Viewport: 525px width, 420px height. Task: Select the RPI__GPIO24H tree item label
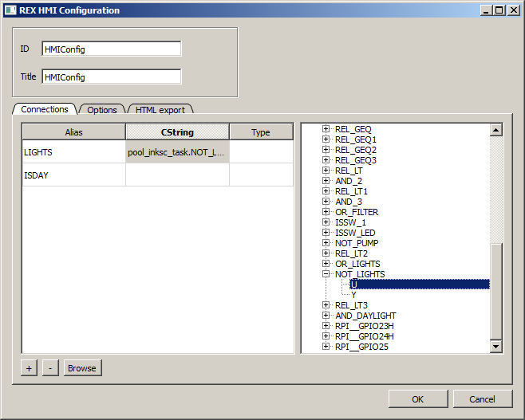coord(365,336)
